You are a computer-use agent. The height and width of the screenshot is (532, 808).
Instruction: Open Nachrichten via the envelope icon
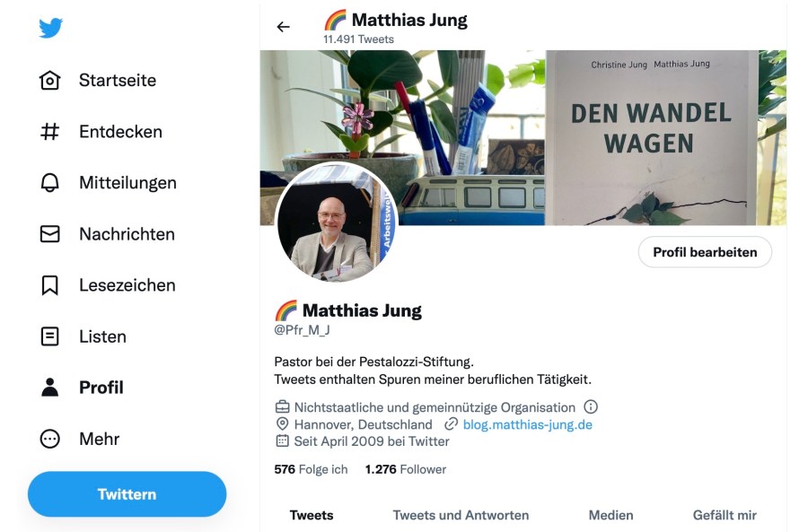[50, 234]
